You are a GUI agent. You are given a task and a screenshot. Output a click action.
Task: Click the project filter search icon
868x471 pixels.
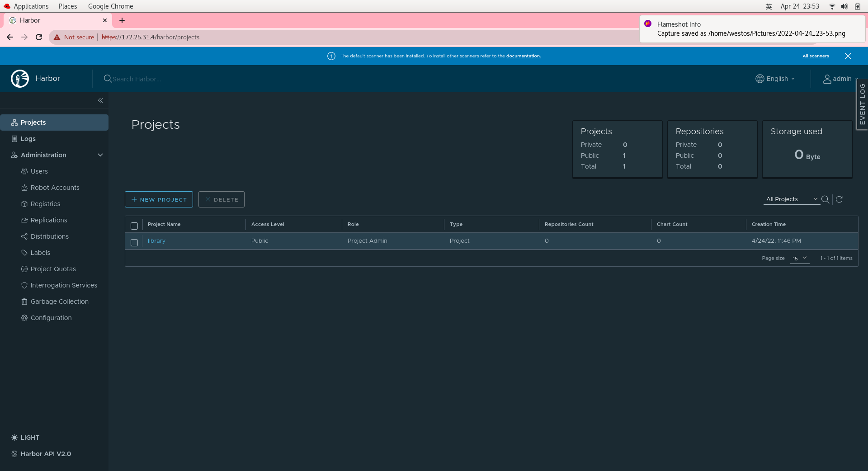(825, 199)
